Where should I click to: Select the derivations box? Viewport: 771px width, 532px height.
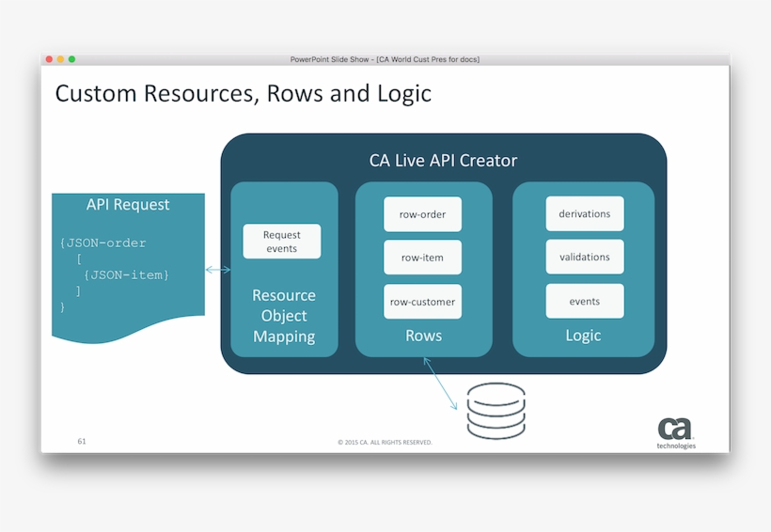[x=585, y=214]
